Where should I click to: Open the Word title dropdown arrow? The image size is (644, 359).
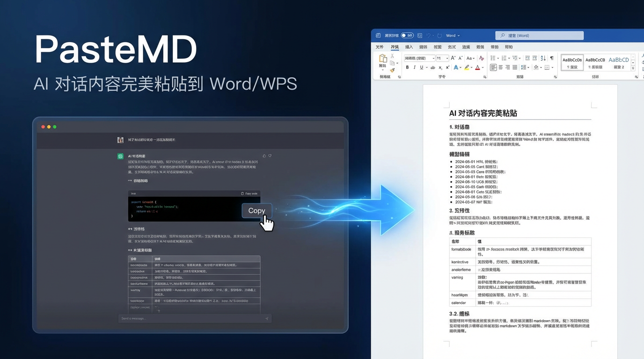[x=459, y=36]
